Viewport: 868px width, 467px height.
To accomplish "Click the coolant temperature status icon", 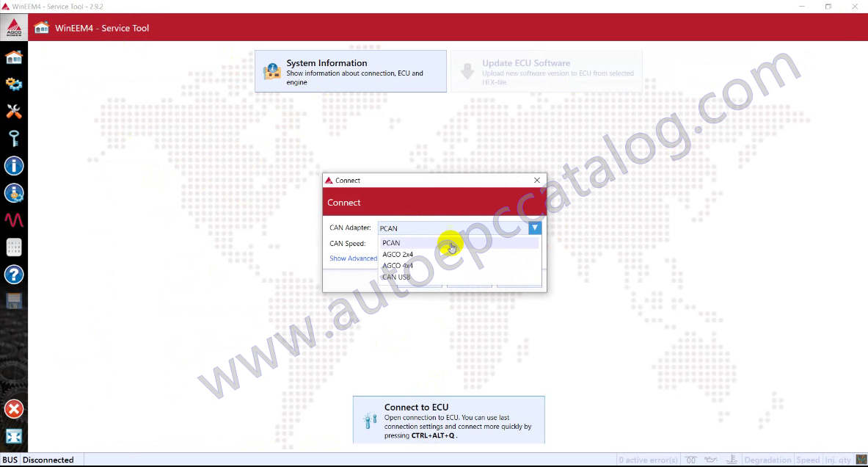I will coord(732,460).
